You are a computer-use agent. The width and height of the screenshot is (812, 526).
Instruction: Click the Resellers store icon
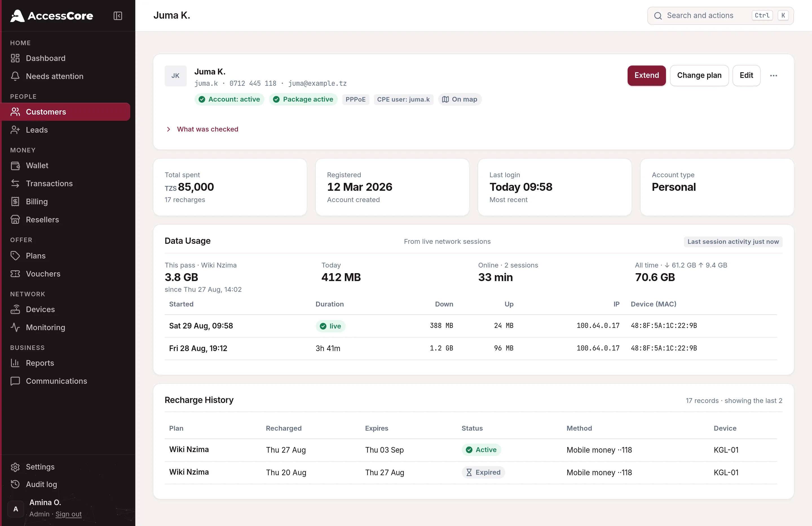(x=15, y=220)
